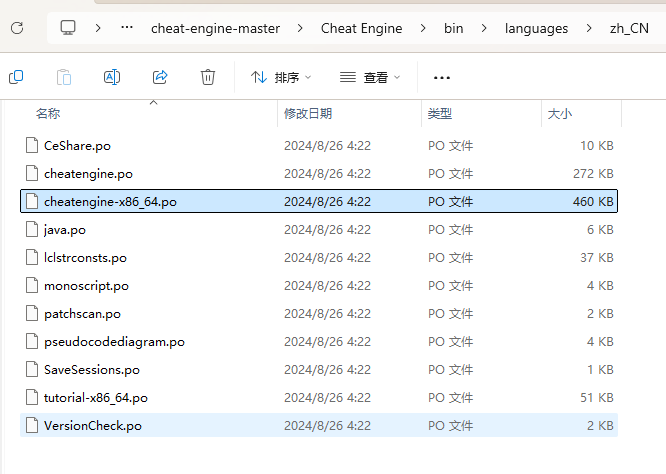Image resolution: width=666 pixels, height=474 pixels.
Task: Select file lclstrconsts.po
Action: tap(319, 258)
